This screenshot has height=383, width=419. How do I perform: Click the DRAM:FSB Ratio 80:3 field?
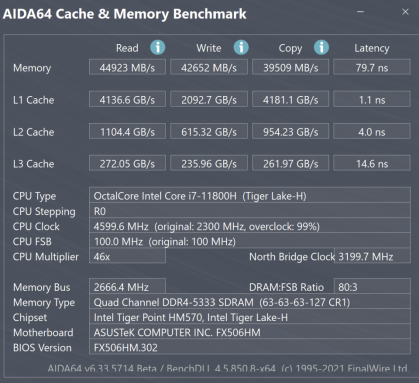click(x=372, y=286)
